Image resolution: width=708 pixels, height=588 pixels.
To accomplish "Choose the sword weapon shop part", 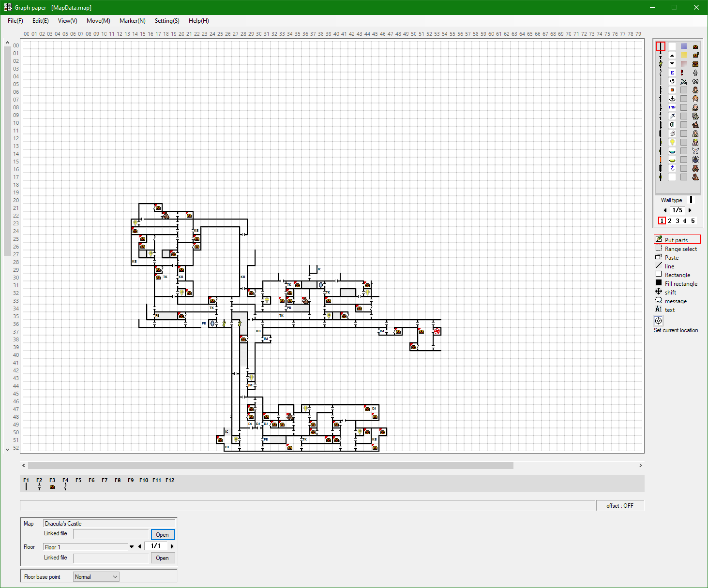I will click(672, 116).
